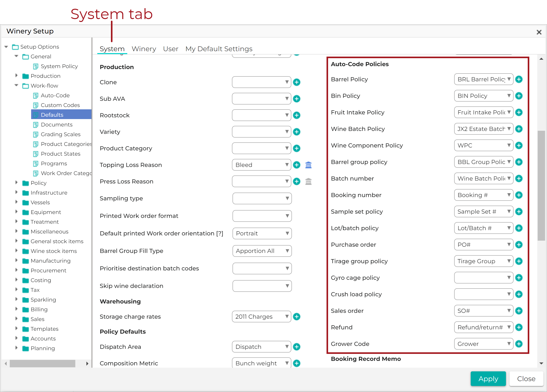Click plus icon beside Barrel group policy
Image resolution: width=547 pixels, height=392 pixels.
click(519, 162)
